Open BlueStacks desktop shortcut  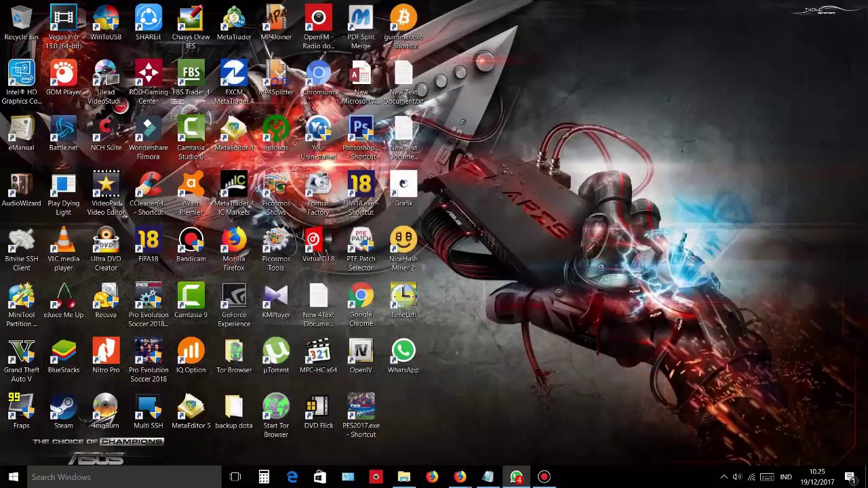63,356
